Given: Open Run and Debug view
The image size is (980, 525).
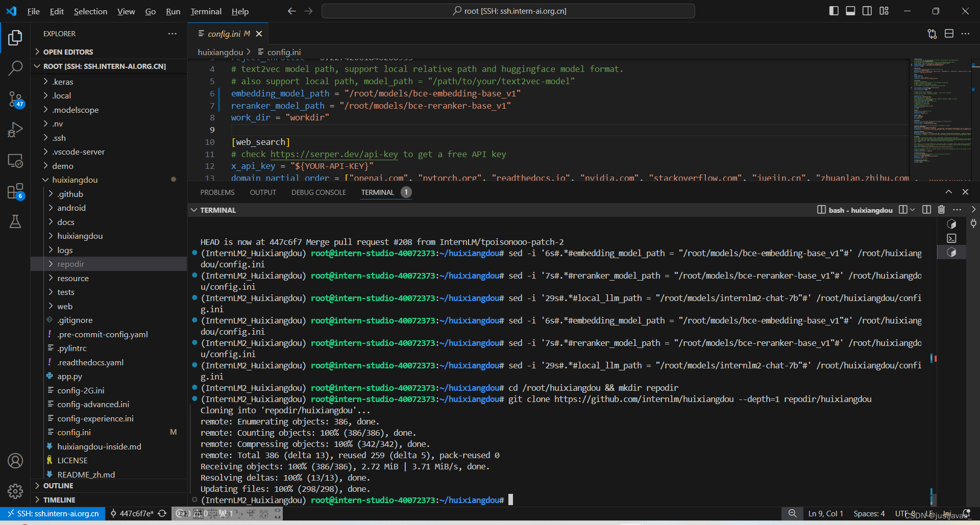Looking at the screenshot, I should pos(15,130).
